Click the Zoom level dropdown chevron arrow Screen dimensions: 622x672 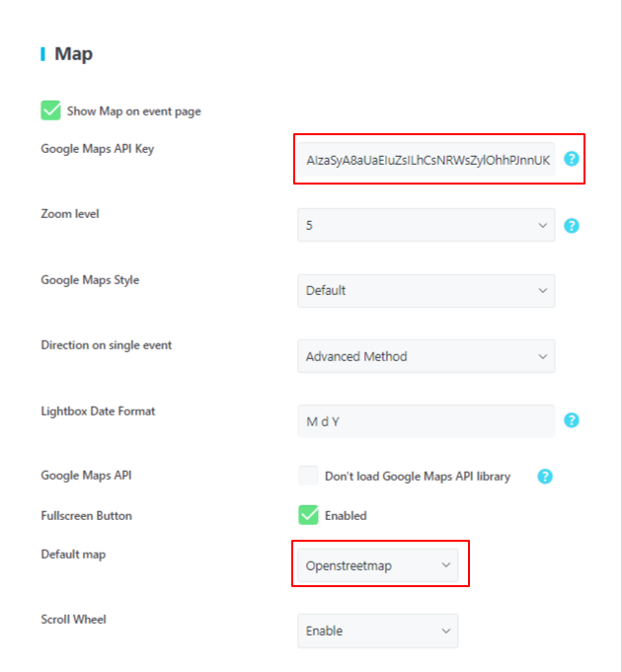(543, 225)
